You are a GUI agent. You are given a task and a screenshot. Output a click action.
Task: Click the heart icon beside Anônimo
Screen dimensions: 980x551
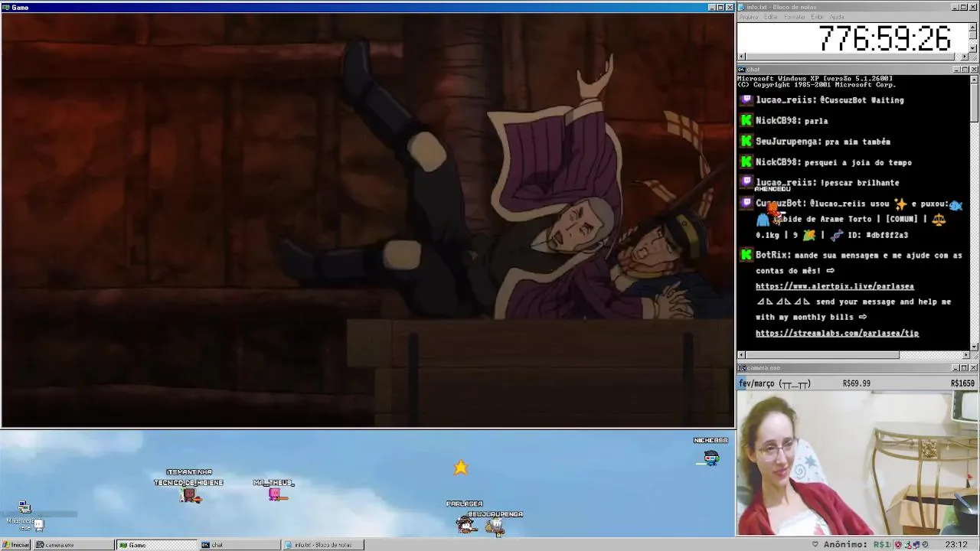[x=815, y=545]
